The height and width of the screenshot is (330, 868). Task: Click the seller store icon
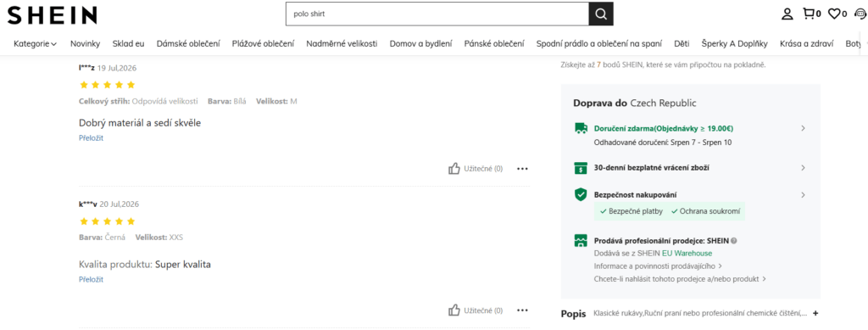(x=581, y=241)
